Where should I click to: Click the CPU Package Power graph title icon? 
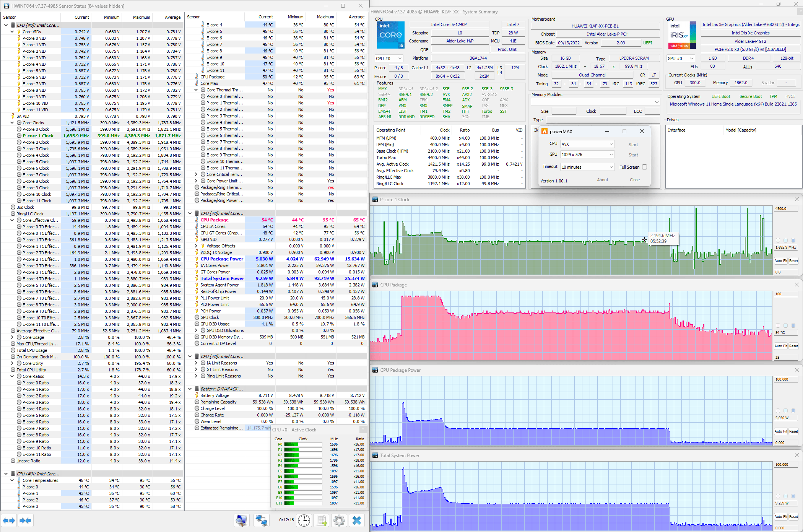coord(375,370)
